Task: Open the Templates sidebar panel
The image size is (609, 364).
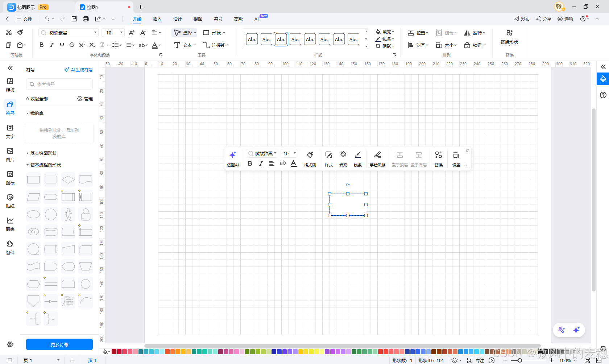Action: pos(10,85)
